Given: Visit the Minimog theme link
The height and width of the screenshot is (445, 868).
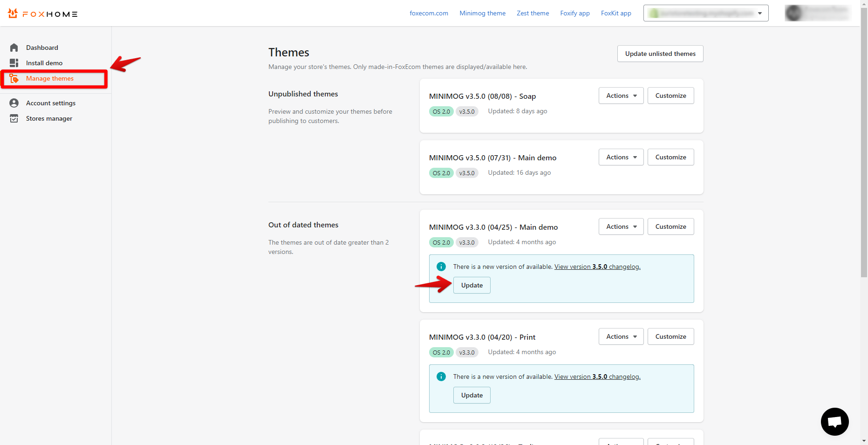Looking at the screenshot, I should point(482,13).
